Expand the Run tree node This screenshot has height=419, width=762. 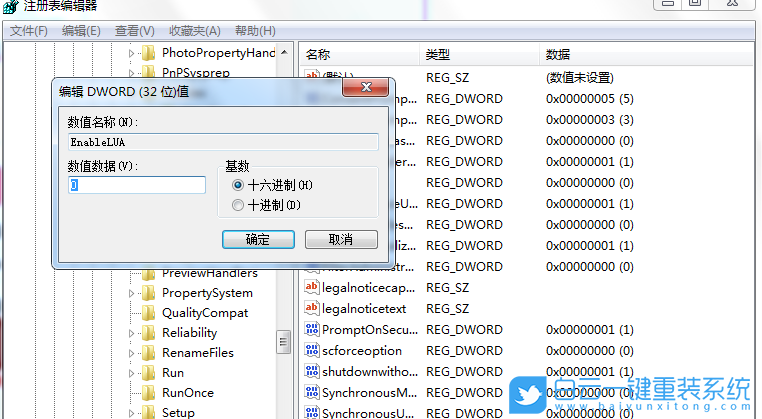pos(131,373)
